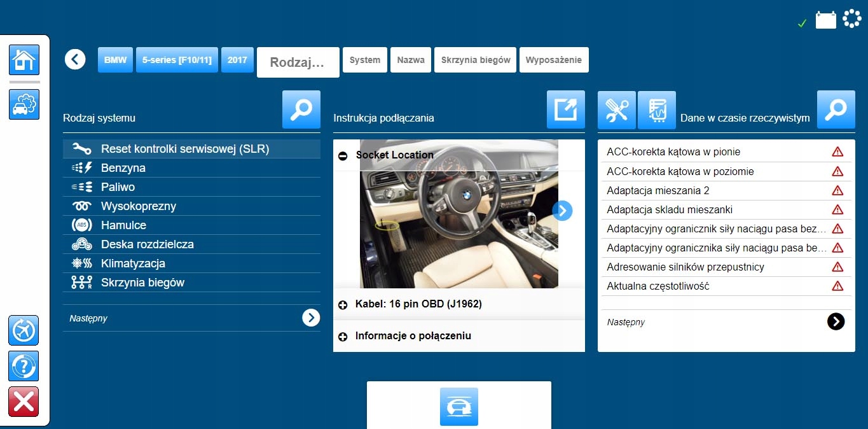
Task: Open the live data graph icon
Action: click(656, 109)
